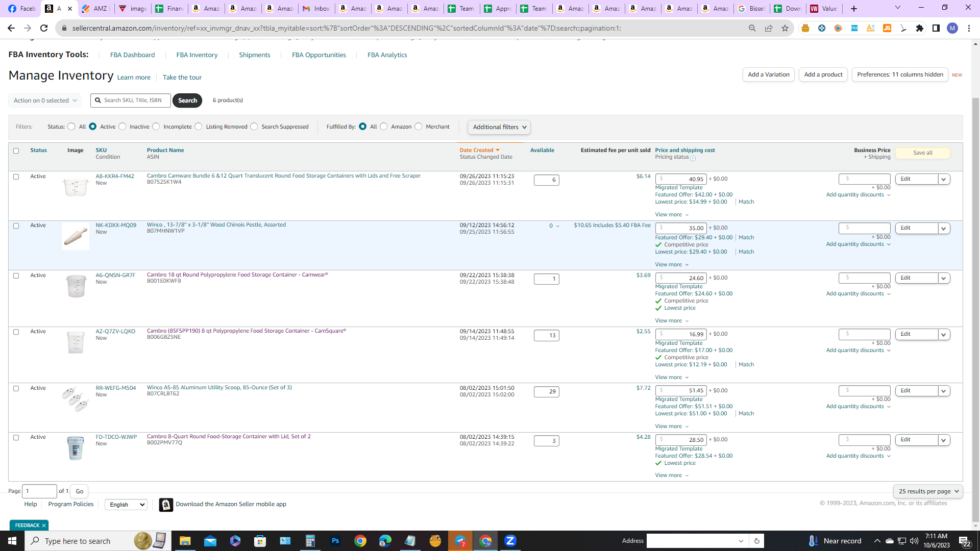Switch to FBA Opportunities
Image resolution: width=980 pixels, height=551 pixels.
tap(319, 55)
